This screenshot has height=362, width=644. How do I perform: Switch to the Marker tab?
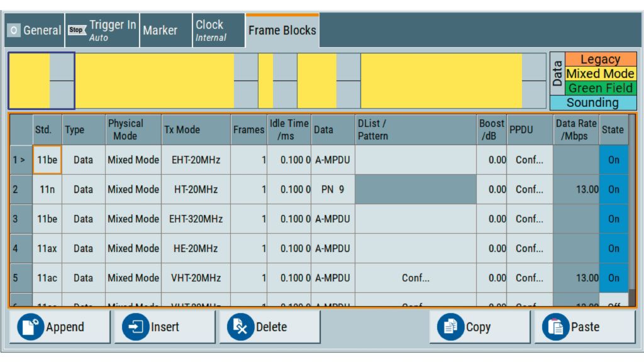pos(160,30)
